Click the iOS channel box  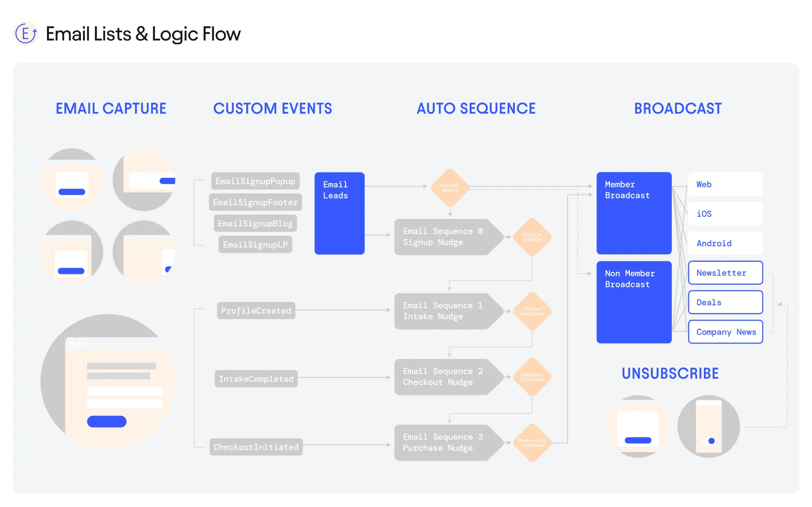(725, 214)
